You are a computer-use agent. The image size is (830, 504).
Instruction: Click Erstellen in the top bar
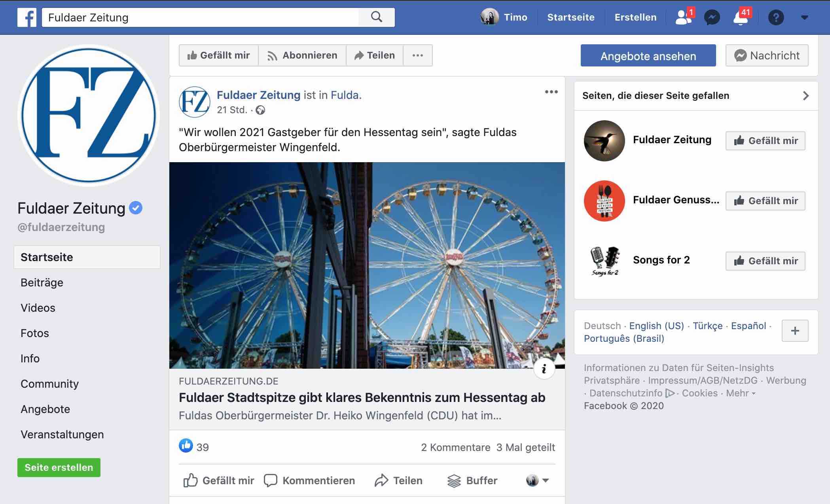pos(635,17)
